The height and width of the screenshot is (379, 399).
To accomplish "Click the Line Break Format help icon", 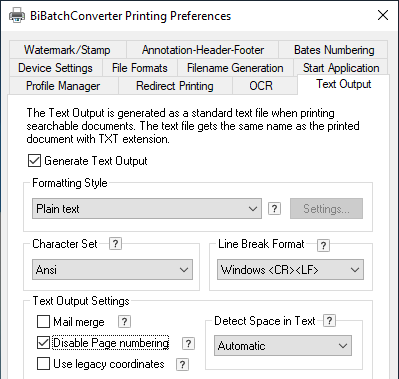I will coord(323,245).
